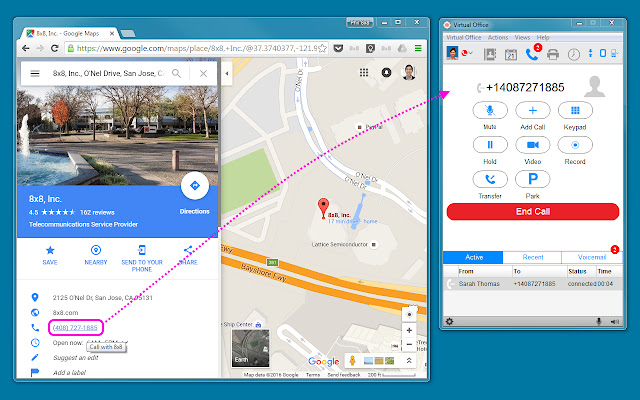This screenshot has width=640, height=400.
Task: Open the Google Drive extension icon
Action: tap(402, 48)
